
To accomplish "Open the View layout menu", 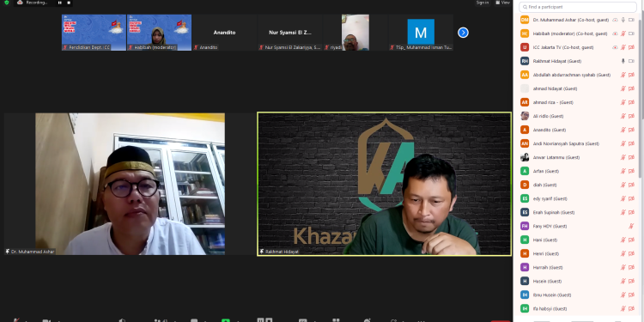I will click(x=502, y=3).
